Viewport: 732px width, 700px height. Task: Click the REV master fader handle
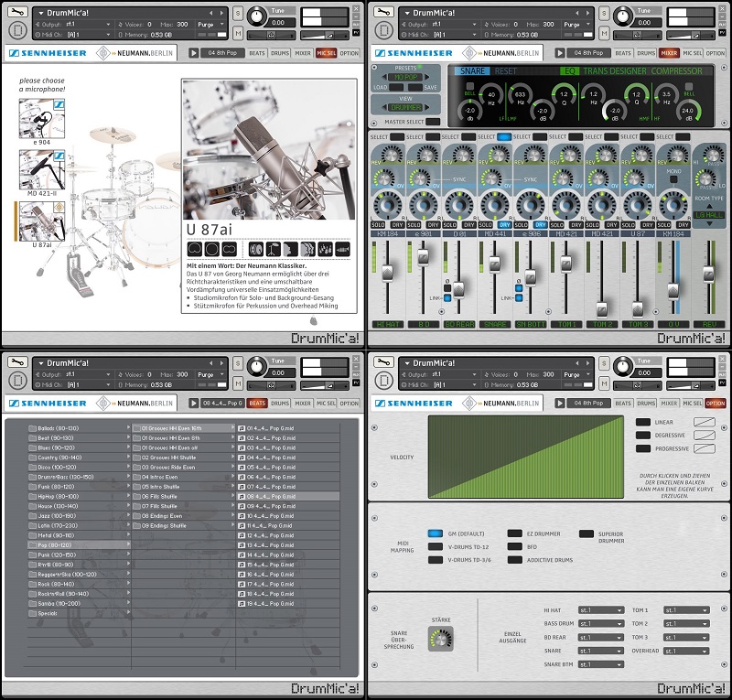(708, 275)
